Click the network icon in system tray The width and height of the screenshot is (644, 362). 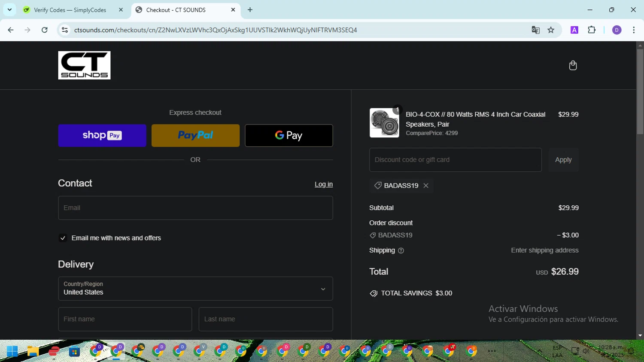575,351
